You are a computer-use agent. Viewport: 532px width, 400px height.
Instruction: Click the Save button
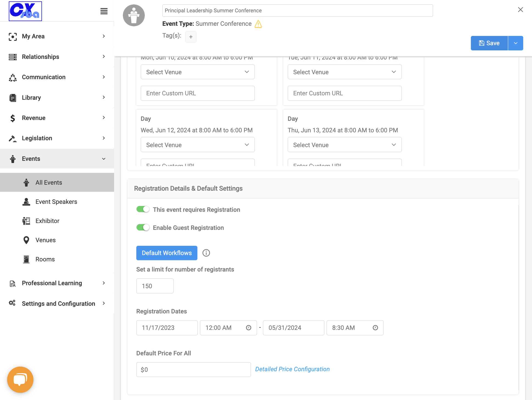click(489, 43)
